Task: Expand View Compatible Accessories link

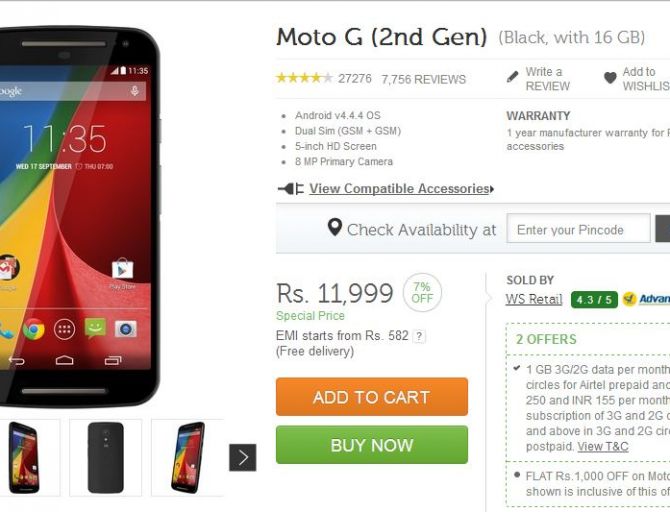Action: click(x=401, y=188)
